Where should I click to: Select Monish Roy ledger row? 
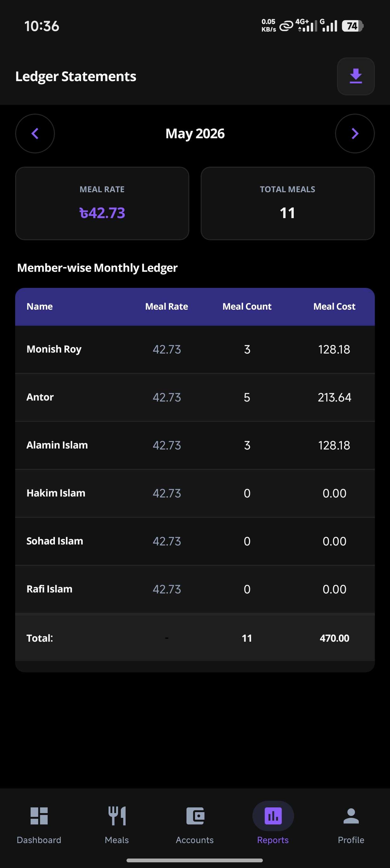tap(195, 349)
